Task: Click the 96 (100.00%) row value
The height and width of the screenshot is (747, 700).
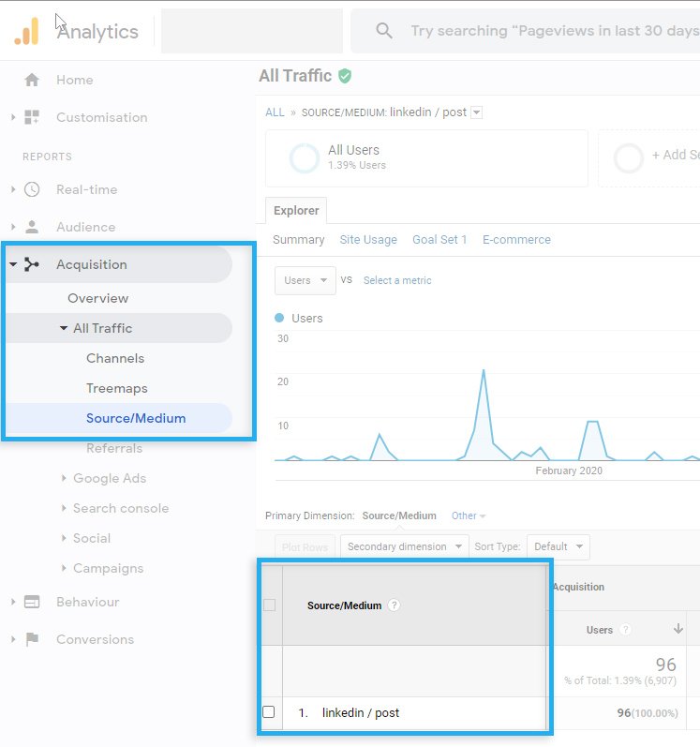Action: tap(648, 712)
